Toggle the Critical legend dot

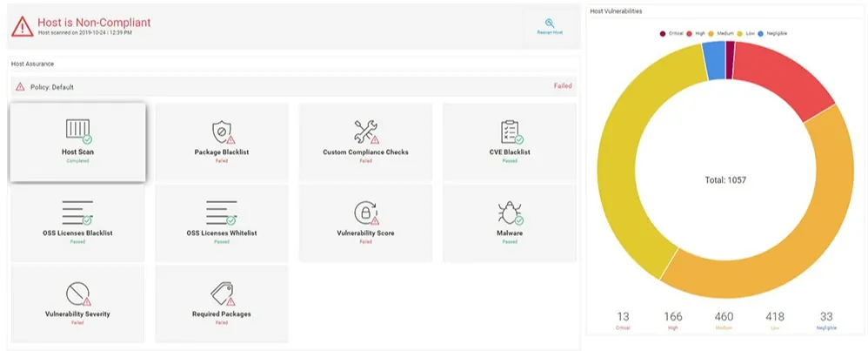pos(663,34)
